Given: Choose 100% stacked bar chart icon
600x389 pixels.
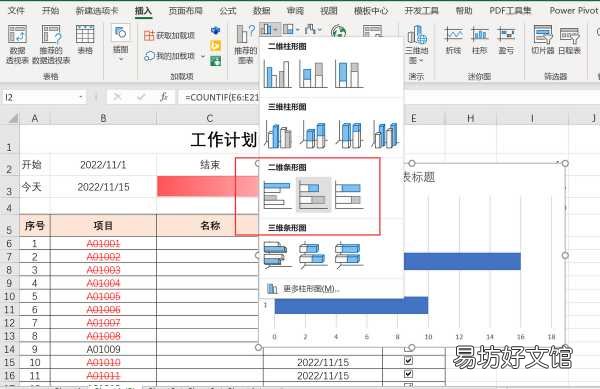Looking at the screenshot, I should (x=349, y=195).
